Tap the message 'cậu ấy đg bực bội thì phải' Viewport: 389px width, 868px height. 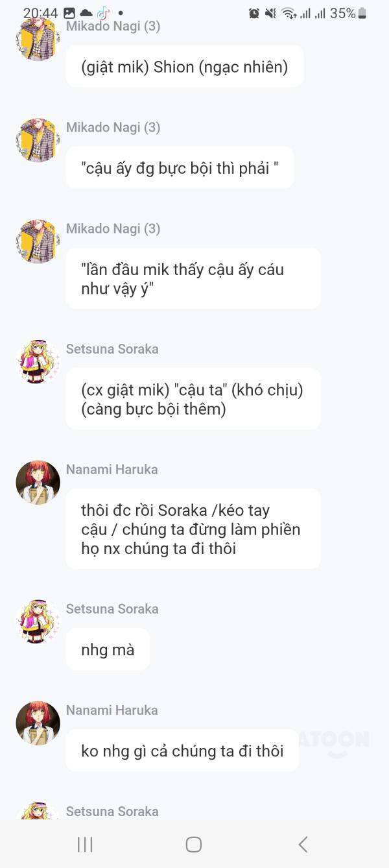click(180, 168)
